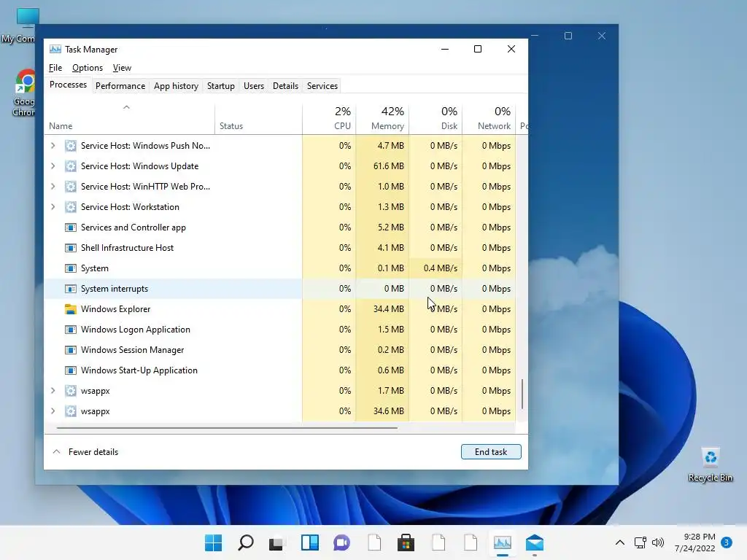Select the Windows Session Manager row
This screenshot has width=747, height=560.
pyautogui.click(x=279, y=350)
